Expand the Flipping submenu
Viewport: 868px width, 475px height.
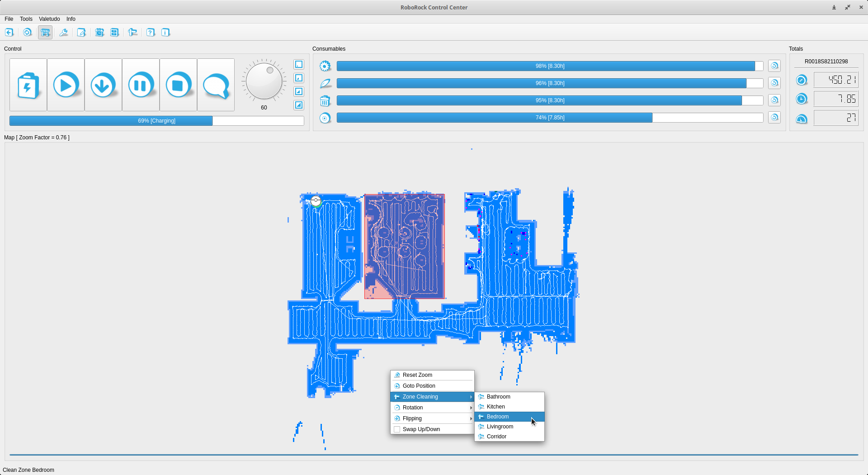[432, 418]
